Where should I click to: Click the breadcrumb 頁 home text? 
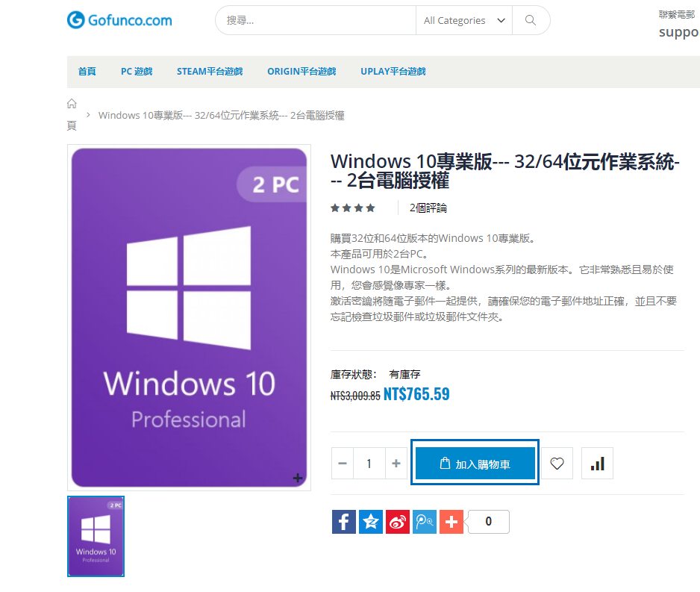pyautogui.click(x=72, y=125)
